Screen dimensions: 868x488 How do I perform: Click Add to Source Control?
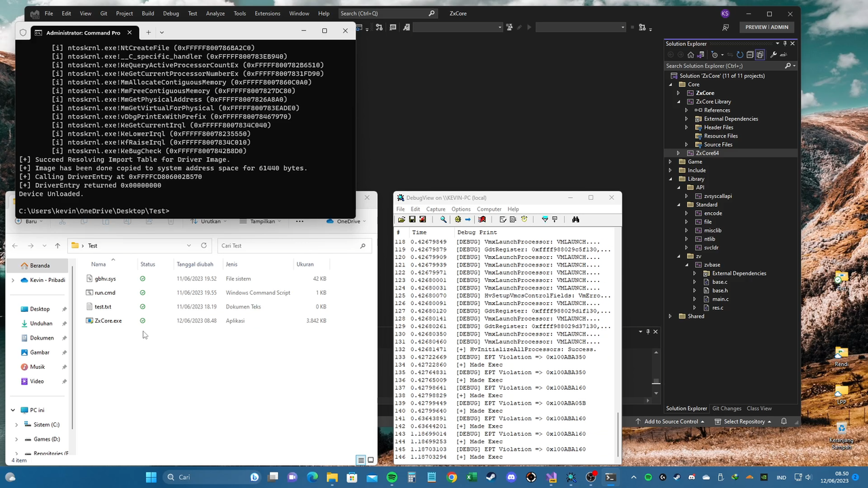[671, 422]
